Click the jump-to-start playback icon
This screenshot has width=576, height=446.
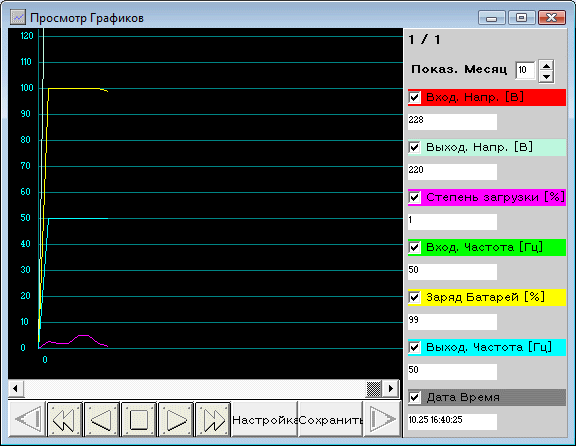[28, 419]
